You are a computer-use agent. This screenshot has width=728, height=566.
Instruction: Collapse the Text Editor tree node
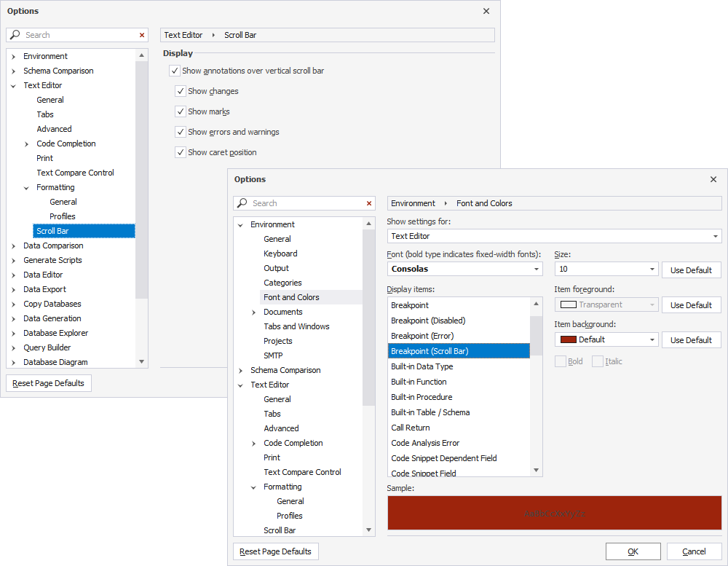241,385
